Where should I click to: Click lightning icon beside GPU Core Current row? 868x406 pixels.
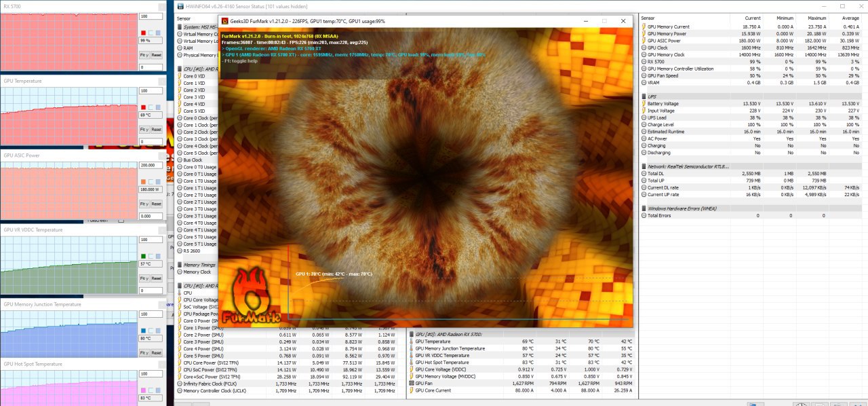410,390
